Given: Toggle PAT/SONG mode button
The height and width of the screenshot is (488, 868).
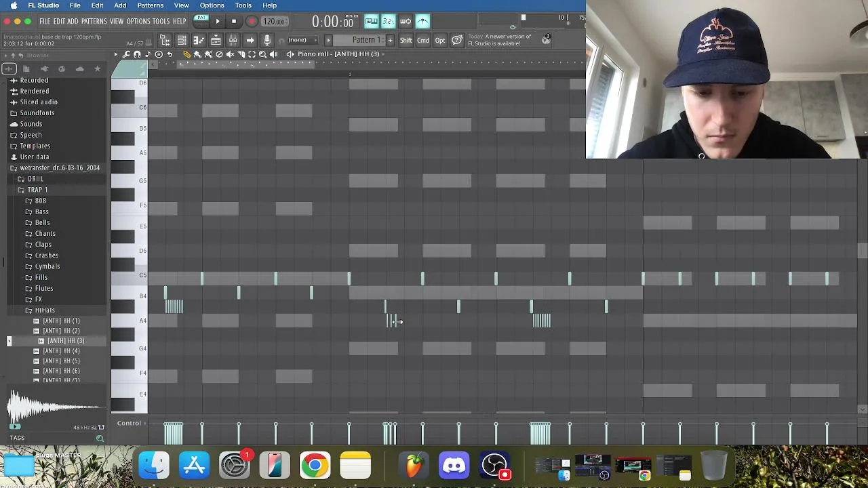Looking at the screenshot, I should coord(201,21).
